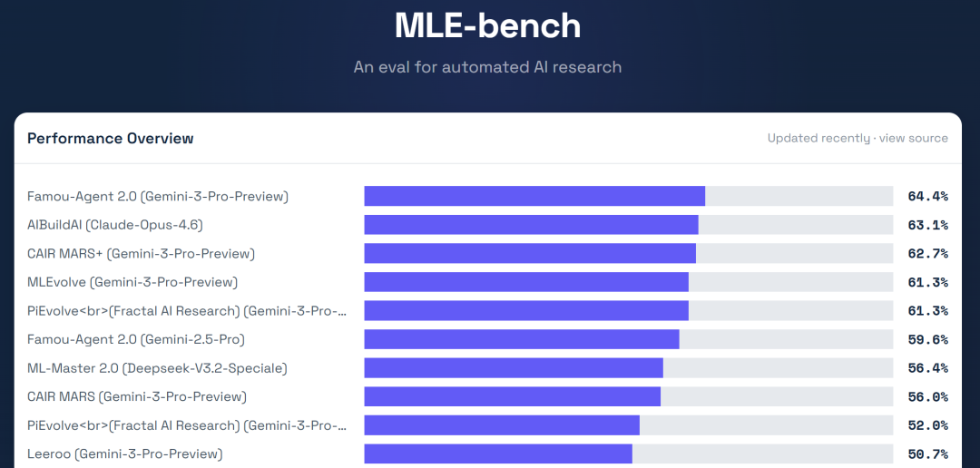Select the MLEvolve (Gemini-3-Pro-Preview) label
This screenshot has width=980, height=468.
coord(132,282)
